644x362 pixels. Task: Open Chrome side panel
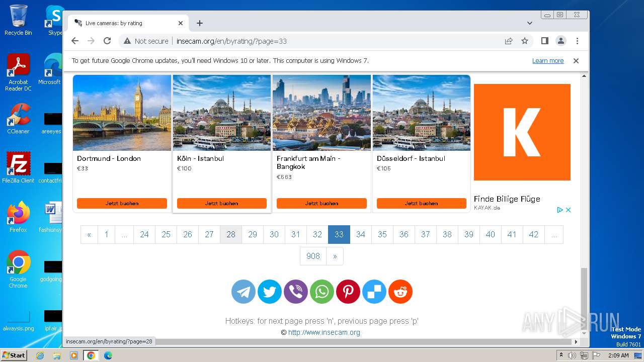(x=544, y=41)
